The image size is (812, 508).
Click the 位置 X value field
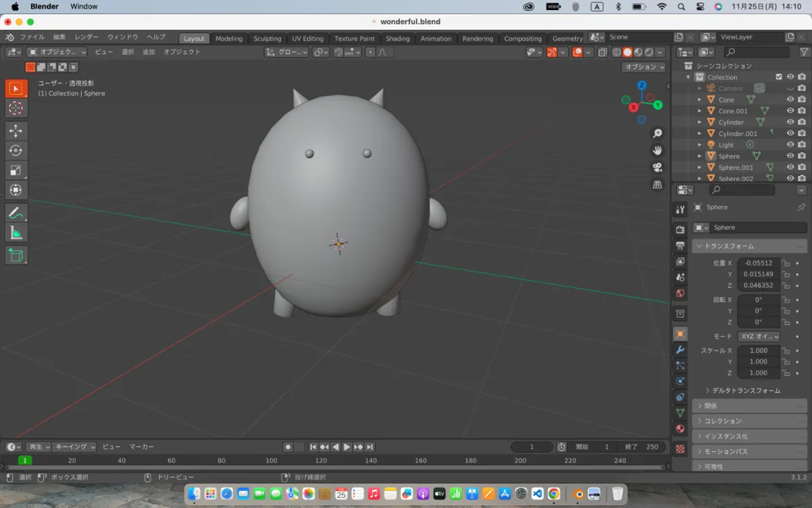(758, 263)
